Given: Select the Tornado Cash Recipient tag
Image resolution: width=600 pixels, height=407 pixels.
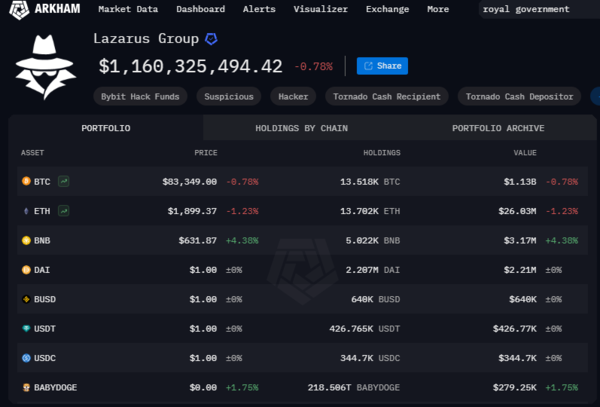Looking at the screenshot, I should click(386, 97).
